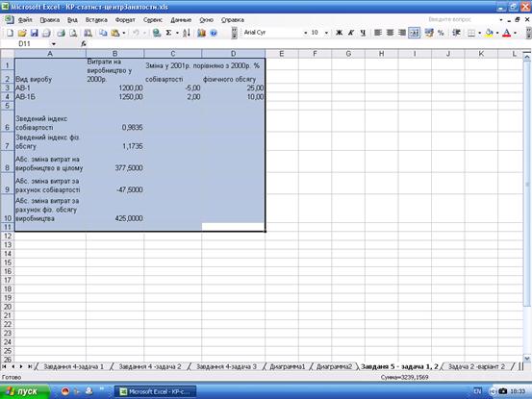Select column E header
Image resolution: width=532 pixels, height=399 pixels.
click(x=282, y=54)
